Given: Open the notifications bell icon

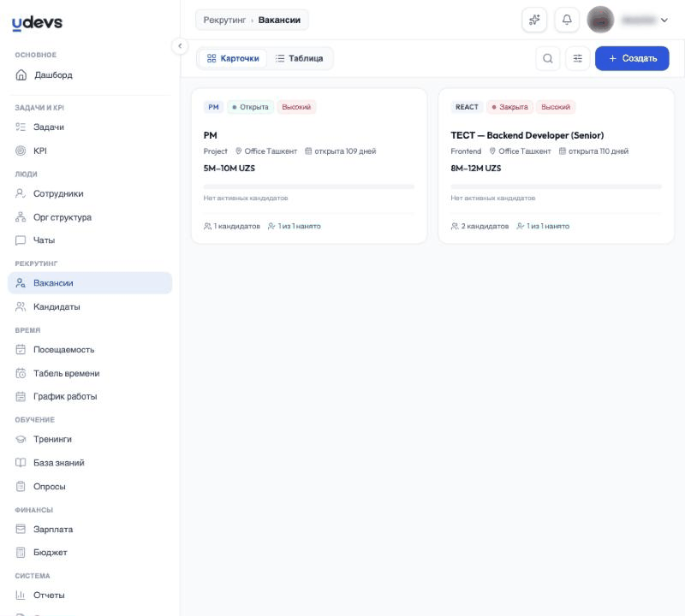Looking at the screenshot, I should [567, 20].
